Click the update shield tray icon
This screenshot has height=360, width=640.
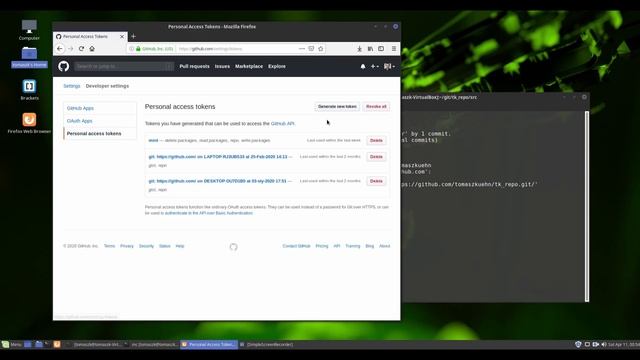[x=578, y=344]
